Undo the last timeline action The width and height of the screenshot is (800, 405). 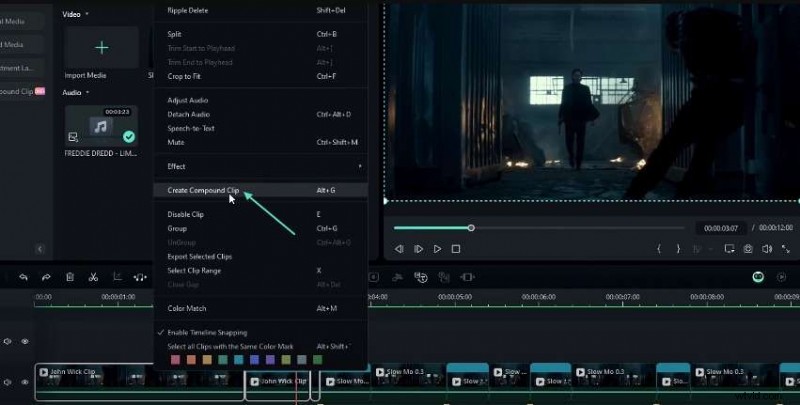[x=23, y=277]
